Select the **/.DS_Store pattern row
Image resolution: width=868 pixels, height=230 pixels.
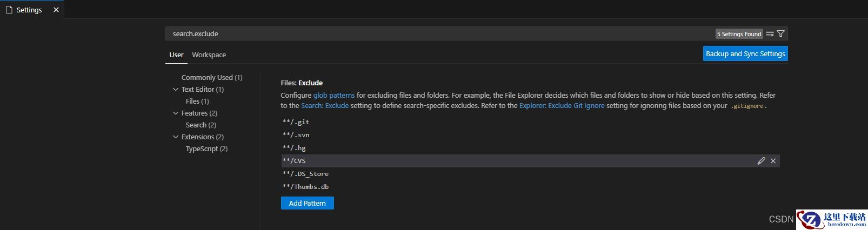(530, 174)
